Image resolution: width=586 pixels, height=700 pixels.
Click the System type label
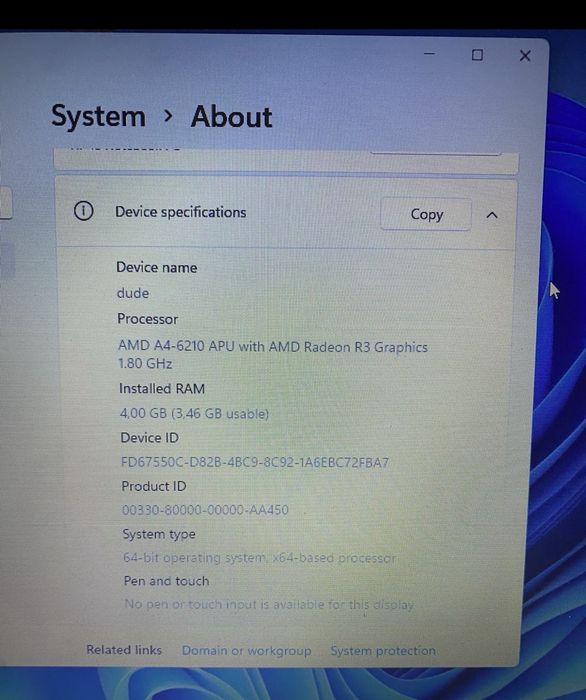[159, 534]
